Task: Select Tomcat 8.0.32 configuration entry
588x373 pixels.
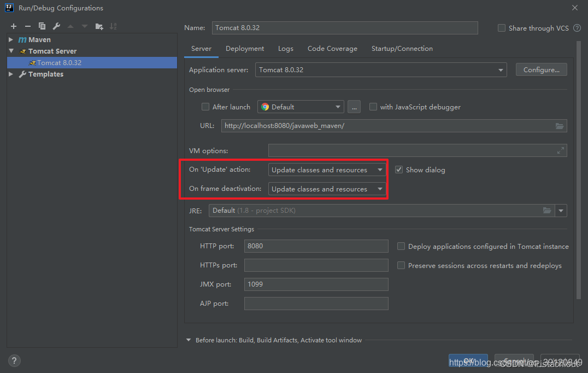Action: [92, 63]
